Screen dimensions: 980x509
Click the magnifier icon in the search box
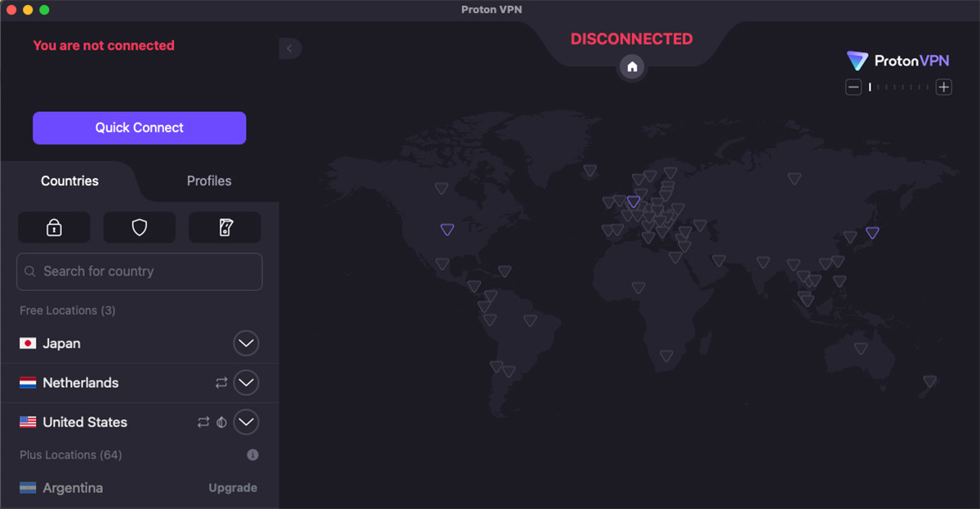tap(30, 271)
